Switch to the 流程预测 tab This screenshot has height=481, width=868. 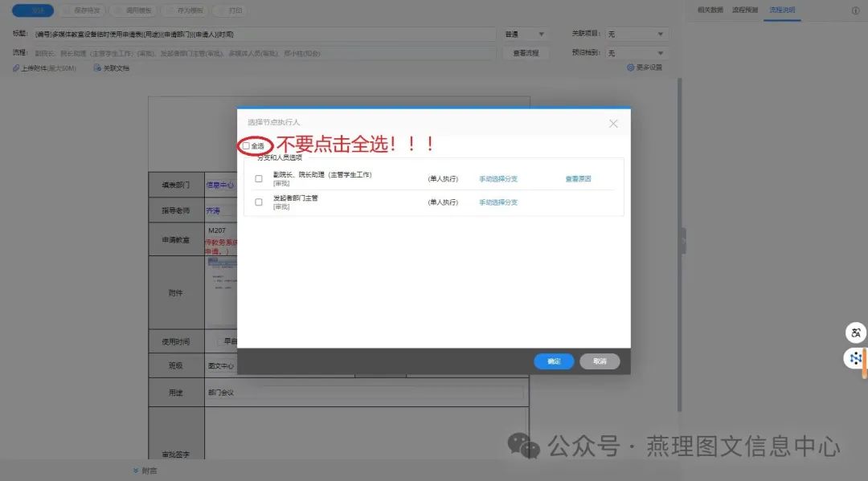[x=745, y=10]
